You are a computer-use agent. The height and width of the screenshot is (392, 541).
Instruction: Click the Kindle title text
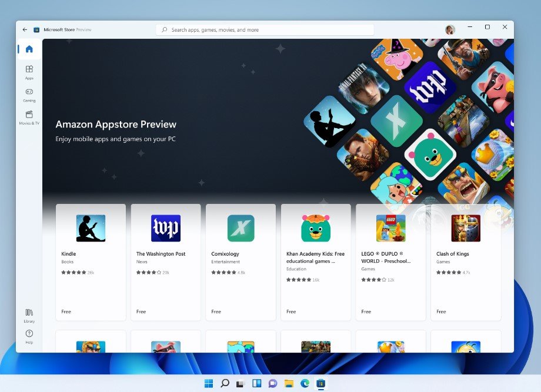click(x=69, y=254)
